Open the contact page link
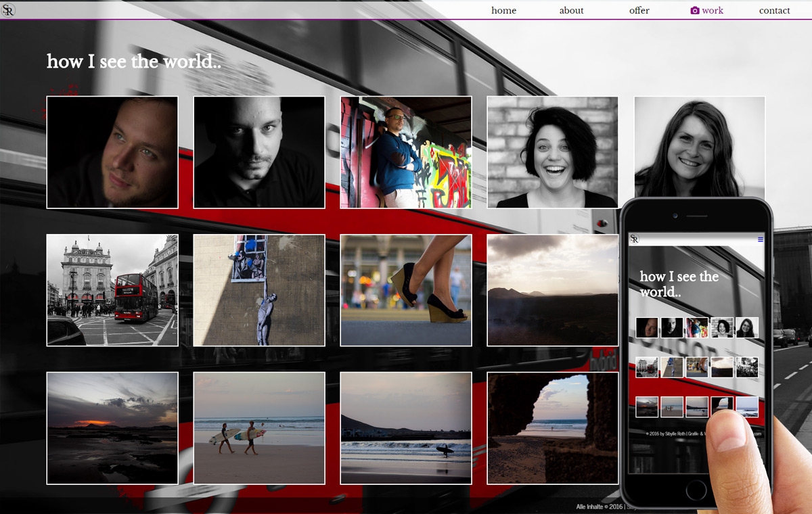Image resolution: width=812 pixels, height=514 pixels. 774,10
